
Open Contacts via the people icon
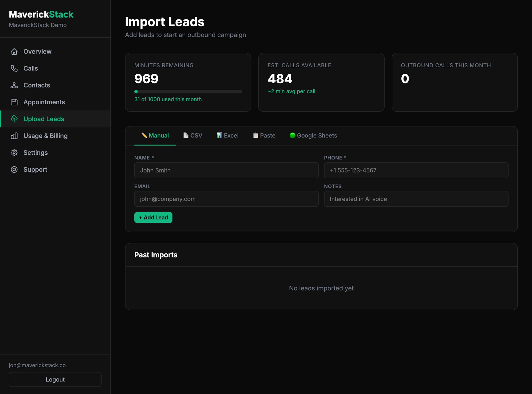click(14, 85)
